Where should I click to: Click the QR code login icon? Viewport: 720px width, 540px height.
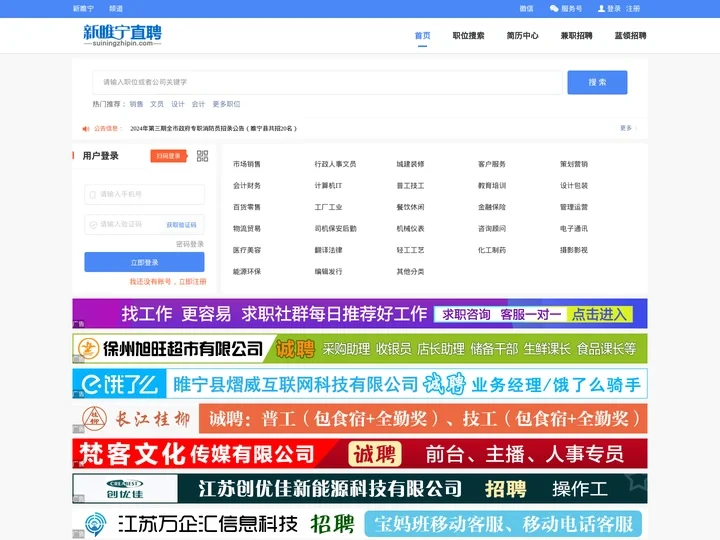tap(202, 156)
